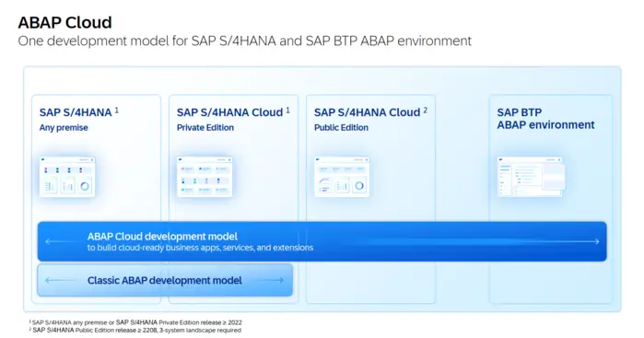This screenshot has height=338, width=644.
Task: Click footnote 1 about Private Edition release 2022
Action: [x=135, y=322]
